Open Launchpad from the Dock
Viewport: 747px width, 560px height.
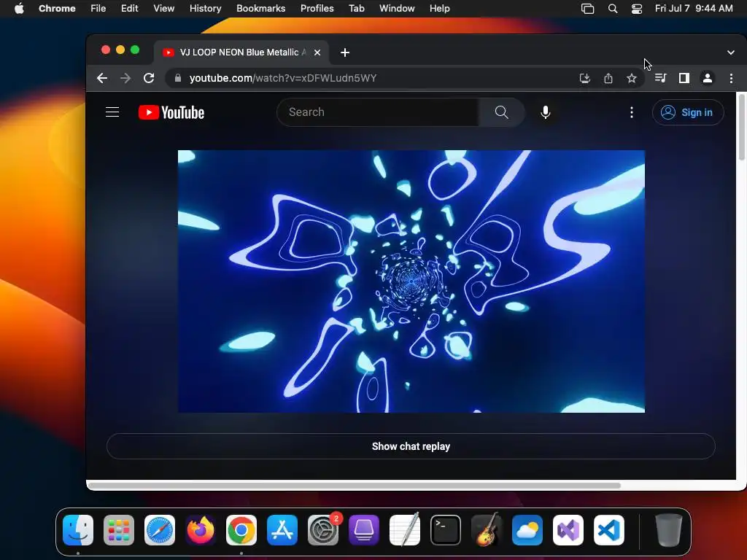pos(119,530)
